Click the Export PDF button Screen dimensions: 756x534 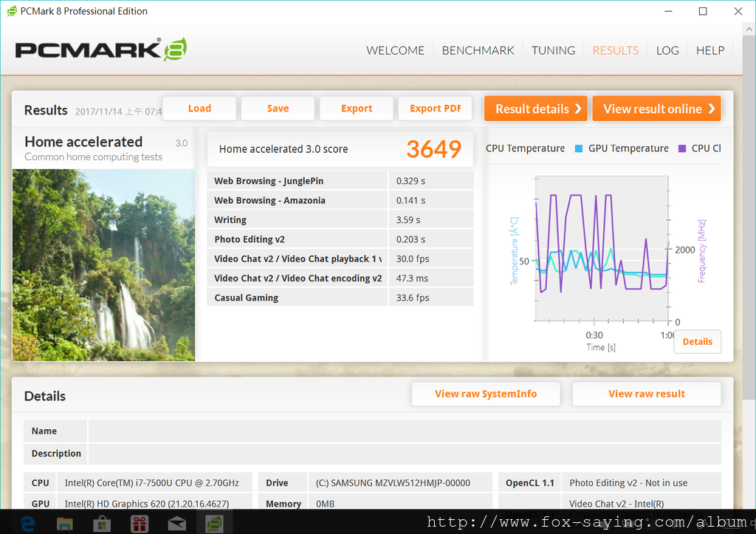[436, 109]
